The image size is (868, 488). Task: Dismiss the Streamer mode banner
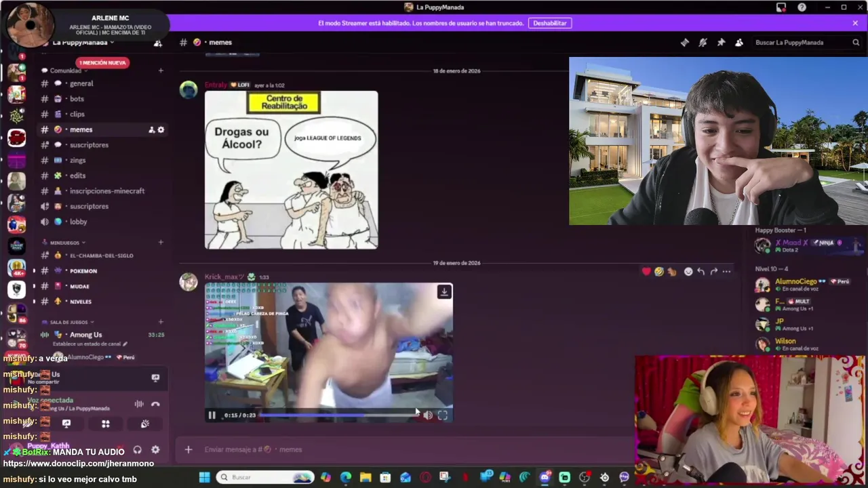[x=855, y=23]
